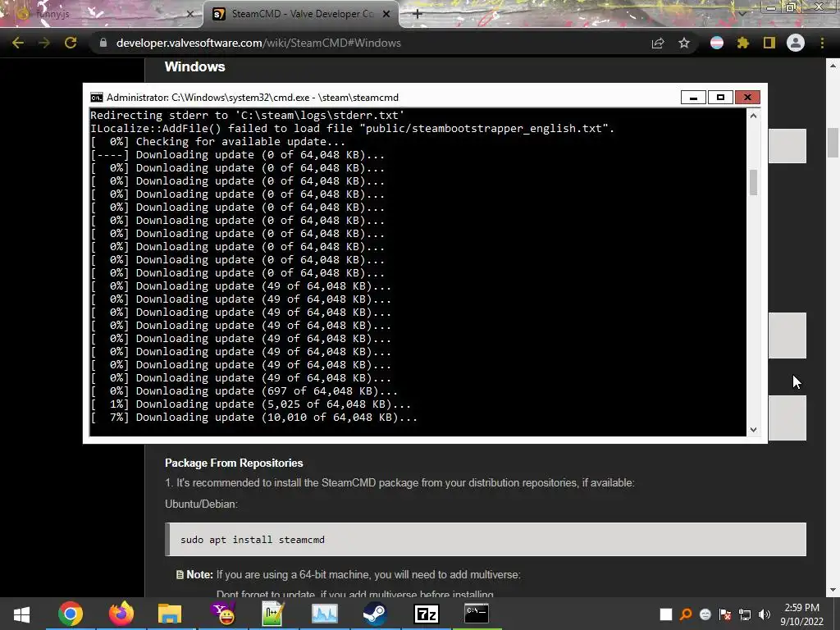Select the SteamCMD - Valve Developer tab

click(302, 14)
